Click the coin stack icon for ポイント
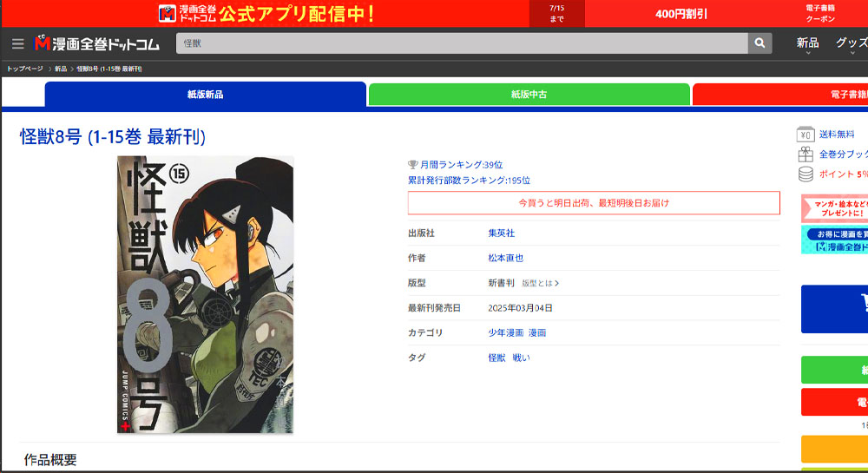868x473 pixels. [x=806, y=174]
